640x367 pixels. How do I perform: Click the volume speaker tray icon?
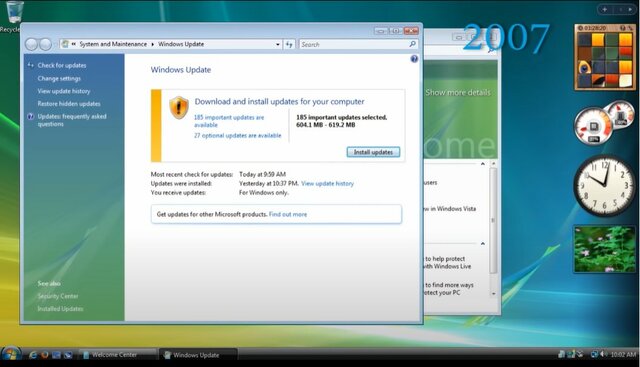click(x=603, y=354)
